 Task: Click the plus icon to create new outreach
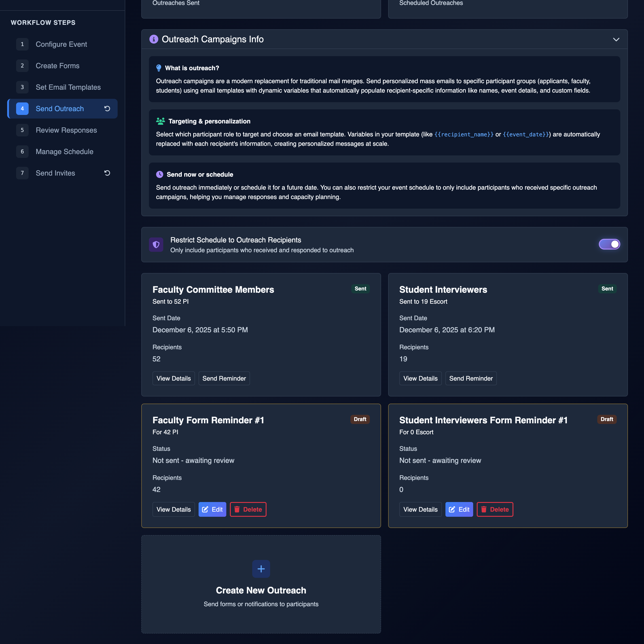261,569
